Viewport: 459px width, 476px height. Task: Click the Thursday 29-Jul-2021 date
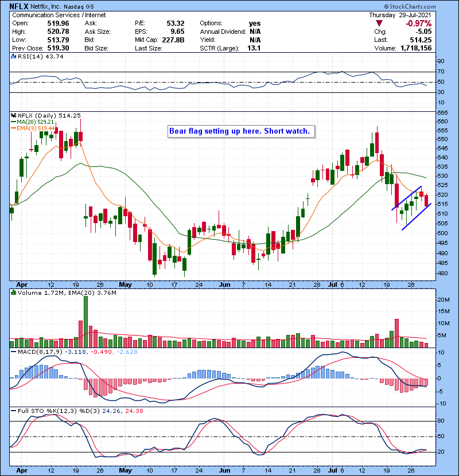pyautogui.click(x=400, y=15)
